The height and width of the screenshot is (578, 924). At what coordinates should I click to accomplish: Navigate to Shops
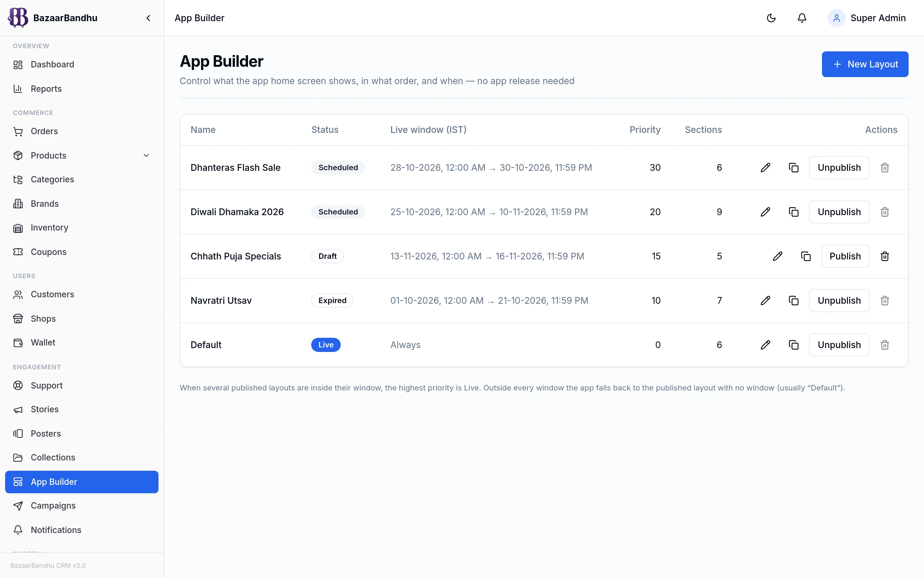[82, 319]
